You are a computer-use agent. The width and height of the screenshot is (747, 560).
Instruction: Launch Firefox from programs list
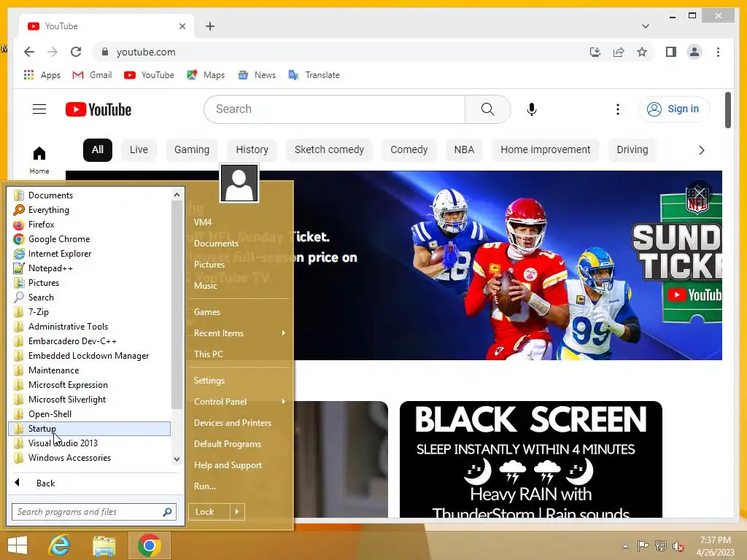[89, 225]
